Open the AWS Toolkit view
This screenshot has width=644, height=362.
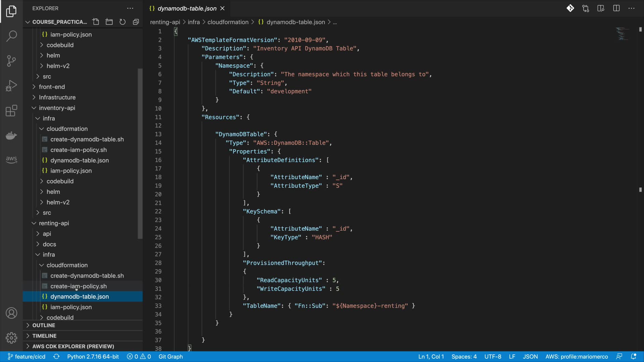(11, 160)
